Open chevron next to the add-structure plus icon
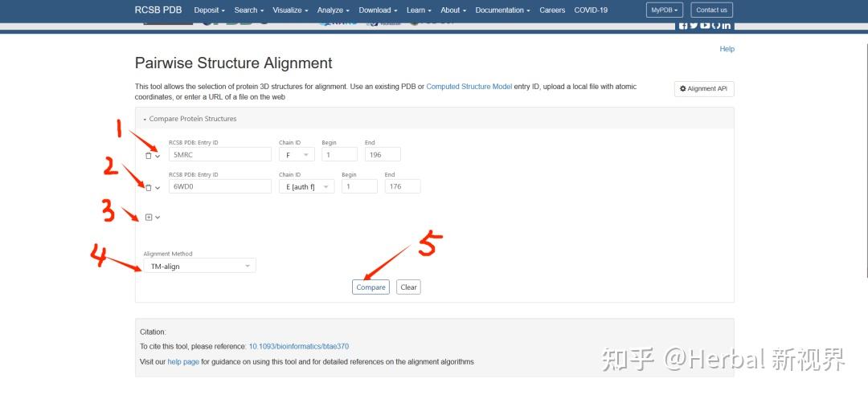Image resolution: width=868 pixels, height=395 pixels. coord(158,218)
